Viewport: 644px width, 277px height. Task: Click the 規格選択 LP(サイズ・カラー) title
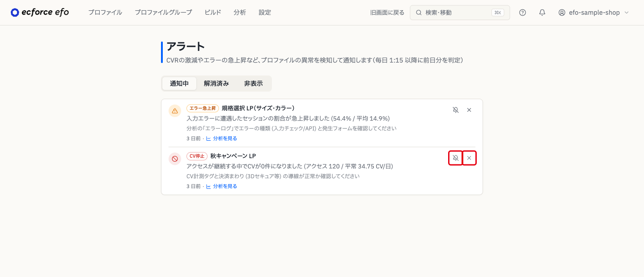click(x=258, y=108)
